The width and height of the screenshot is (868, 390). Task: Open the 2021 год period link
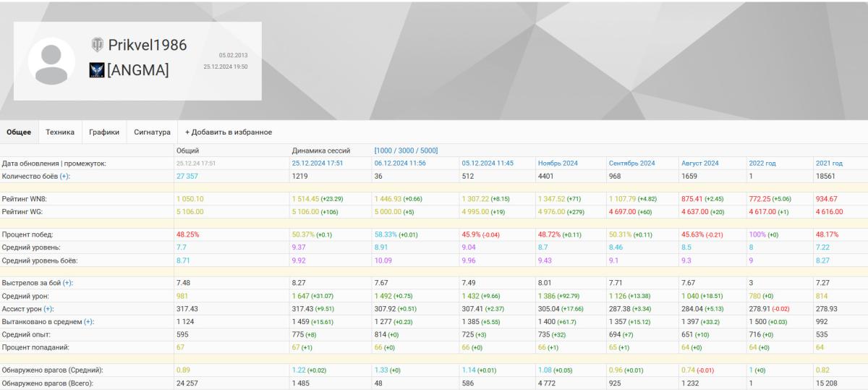[828, 164]
